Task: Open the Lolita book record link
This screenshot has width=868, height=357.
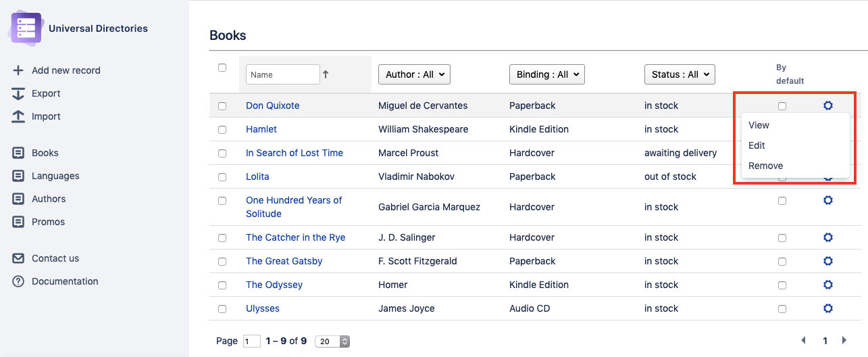Action: point(257,176)
